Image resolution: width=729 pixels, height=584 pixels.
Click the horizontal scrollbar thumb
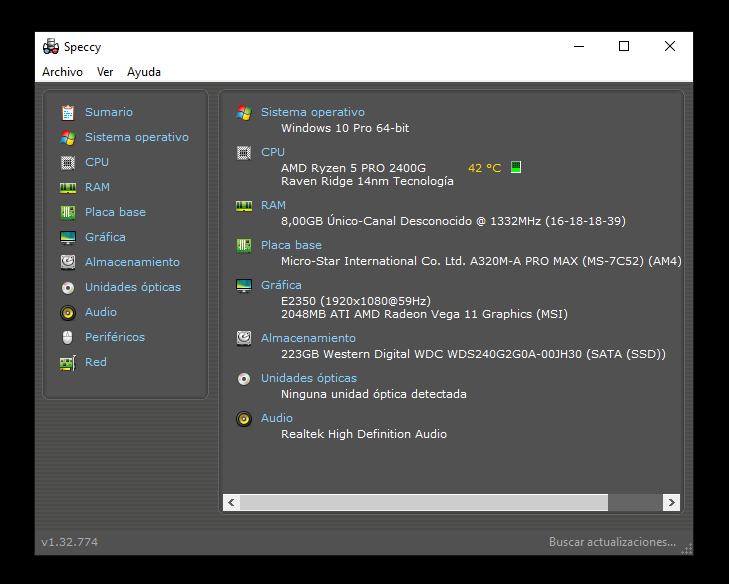click(x=424, y=502)
